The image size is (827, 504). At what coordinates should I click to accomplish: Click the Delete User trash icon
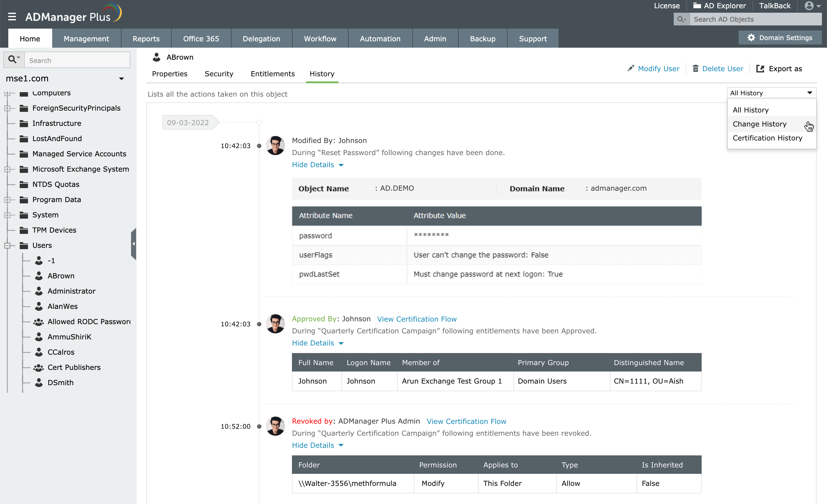pos(695,69)
